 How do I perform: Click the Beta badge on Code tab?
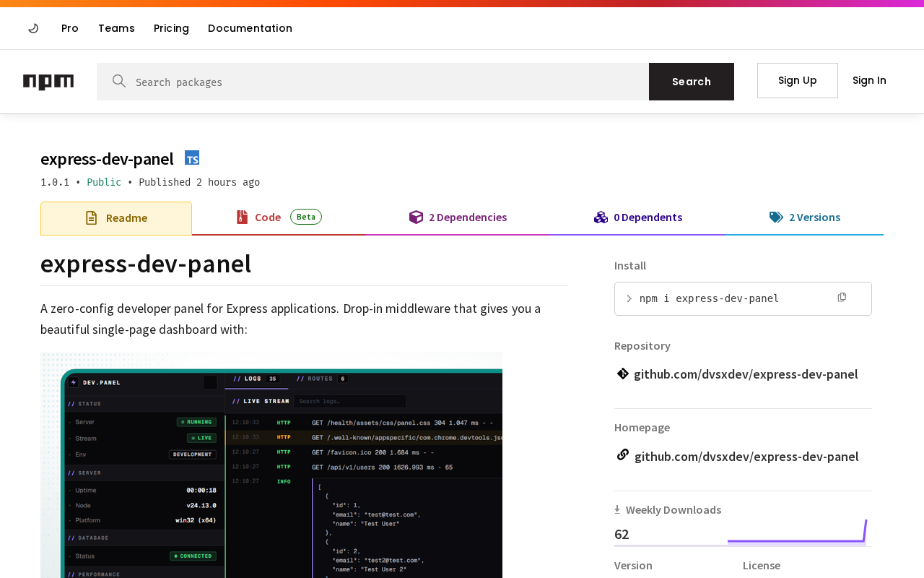point(306,217)
